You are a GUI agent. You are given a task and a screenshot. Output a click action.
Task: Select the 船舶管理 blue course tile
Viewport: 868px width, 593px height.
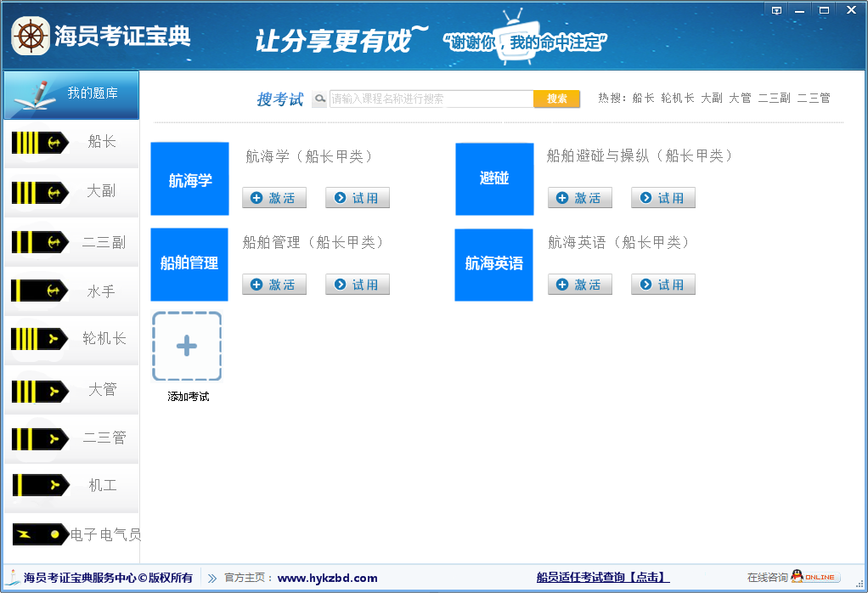pos(189,264)
